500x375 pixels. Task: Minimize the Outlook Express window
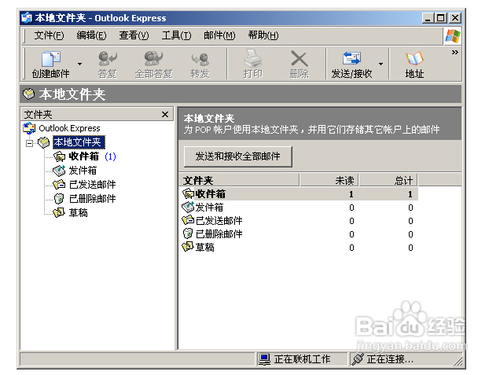(428, 18)
